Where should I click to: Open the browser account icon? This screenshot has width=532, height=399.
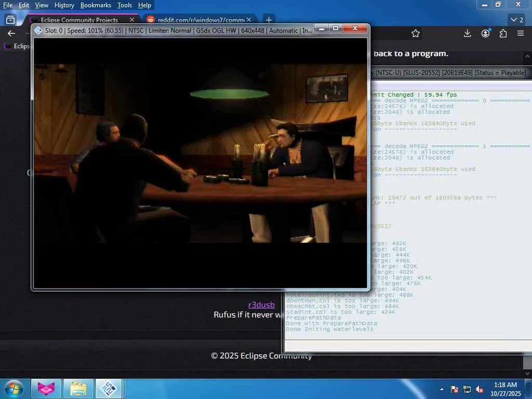[x=486, y=33]
